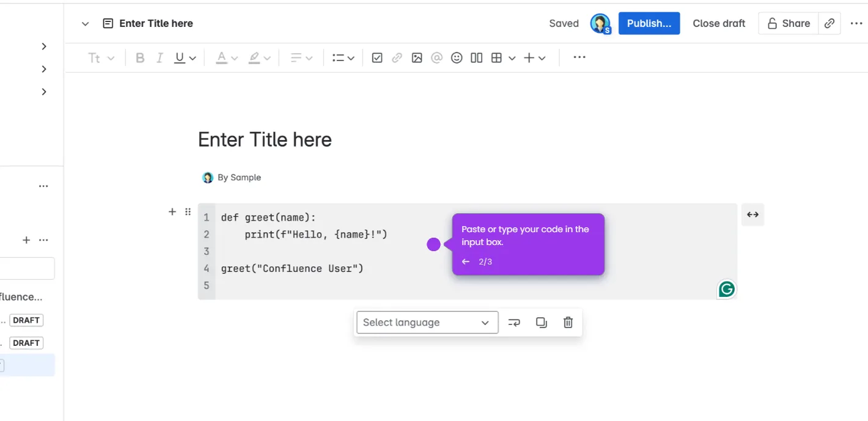Open the first DRAFT page in the sidebar
Screen dimensions: 868x421
click(26, 320)
